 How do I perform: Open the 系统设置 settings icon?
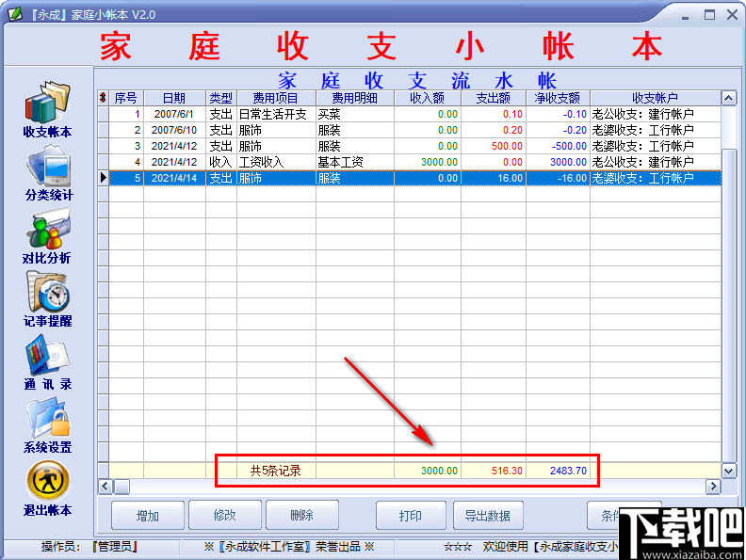(x=48, y=425)
